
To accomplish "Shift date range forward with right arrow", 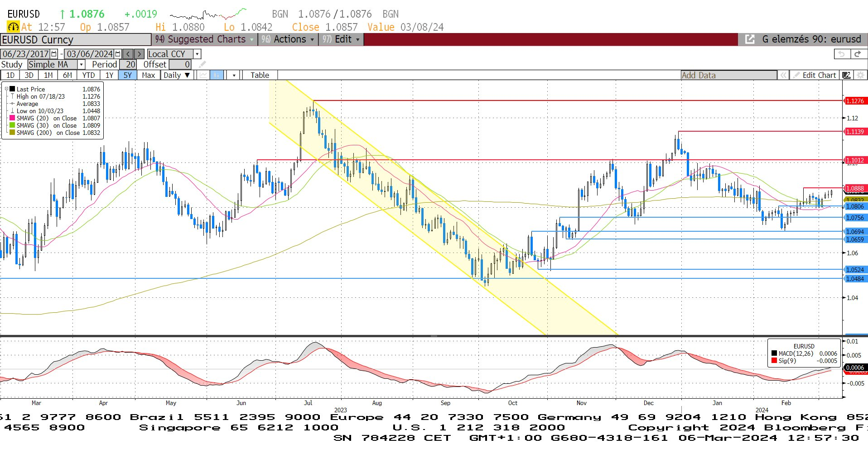I will coord(139,54).
